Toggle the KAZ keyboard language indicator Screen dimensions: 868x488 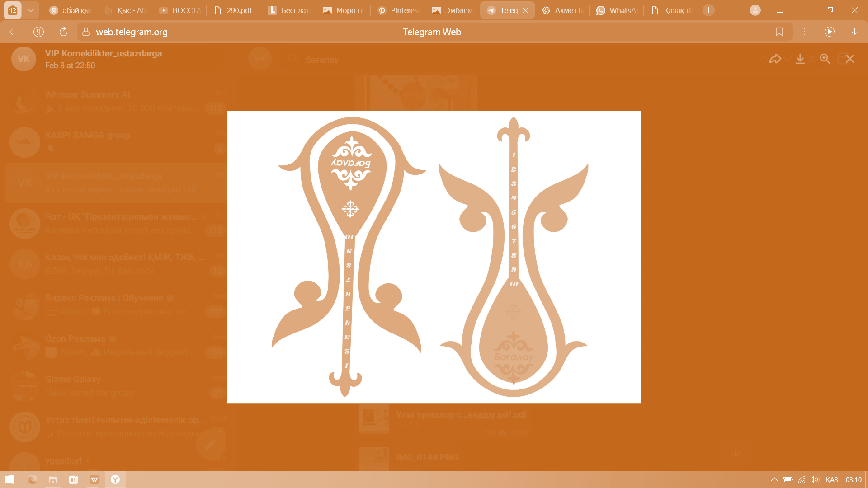point(831,479)
